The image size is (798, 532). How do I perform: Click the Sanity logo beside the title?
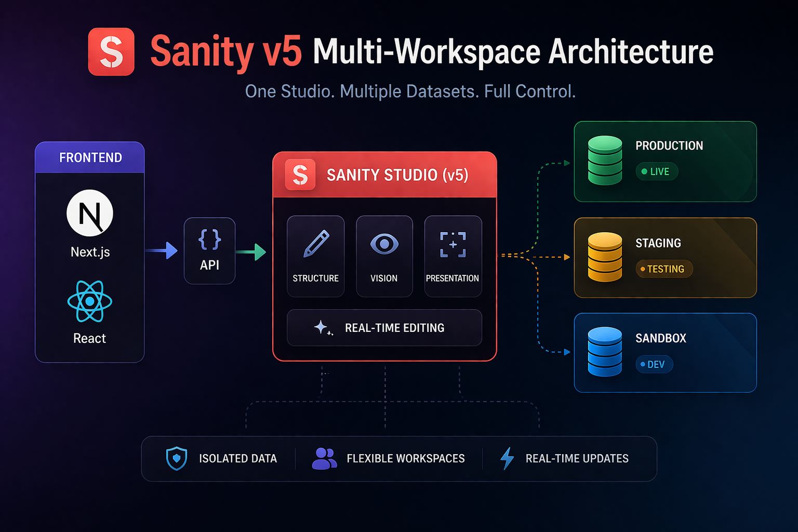(x=111, y=51)
